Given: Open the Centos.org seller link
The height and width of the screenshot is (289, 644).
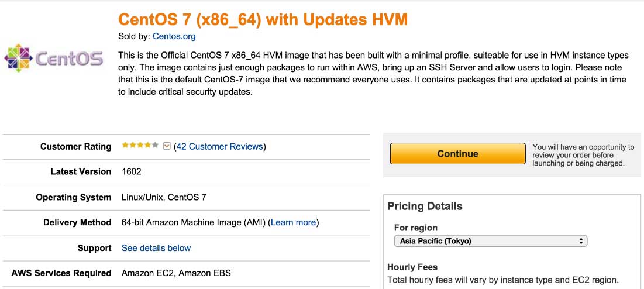Looking at the screenshot, I should (174, 36).
